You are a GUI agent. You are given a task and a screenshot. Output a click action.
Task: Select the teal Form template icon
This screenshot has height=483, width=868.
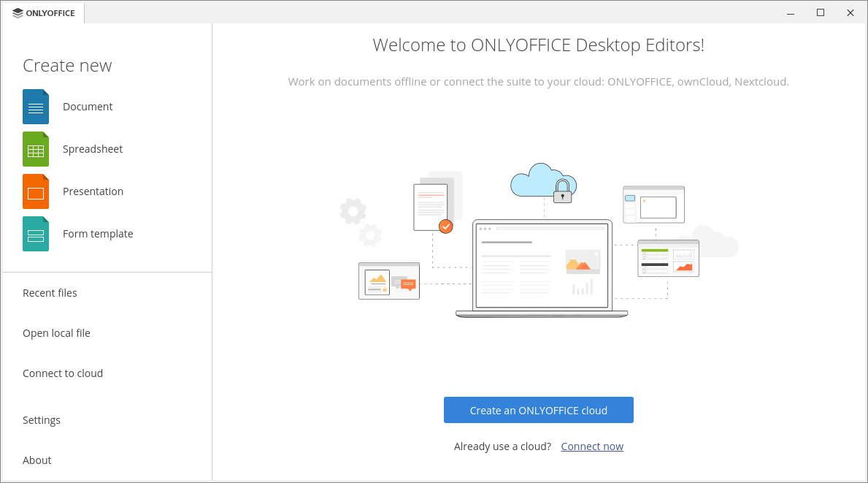click(35, 233)
